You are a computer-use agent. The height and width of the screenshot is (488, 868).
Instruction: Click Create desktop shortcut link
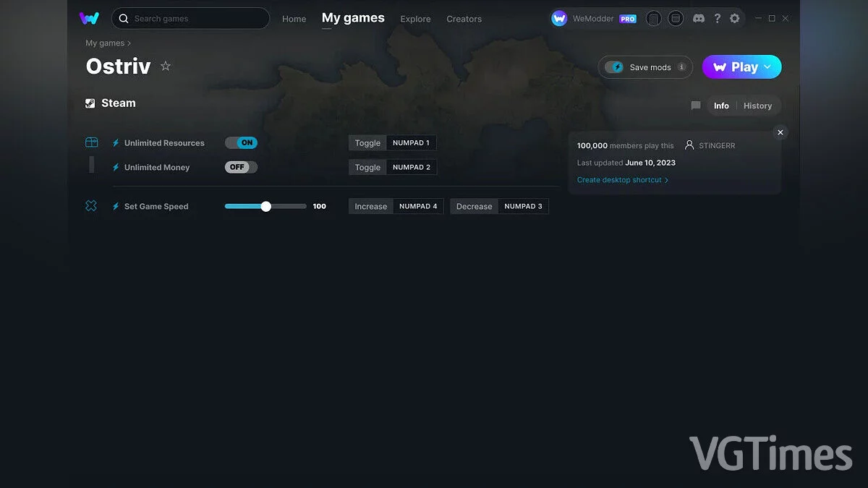tap(623, 180)
